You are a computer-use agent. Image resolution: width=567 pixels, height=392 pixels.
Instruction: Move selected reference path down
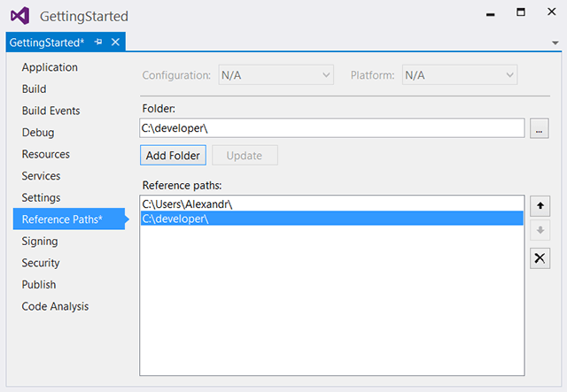(540, 230)
